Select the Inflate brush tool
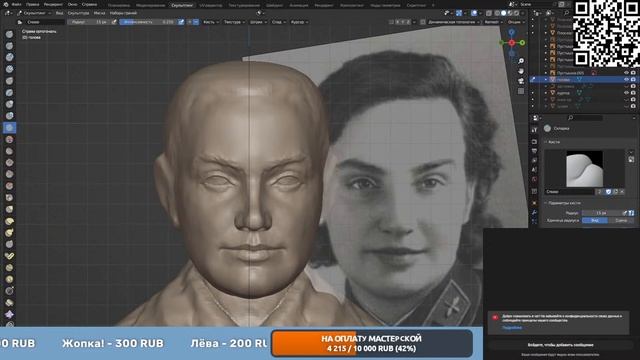 [9, 104]
